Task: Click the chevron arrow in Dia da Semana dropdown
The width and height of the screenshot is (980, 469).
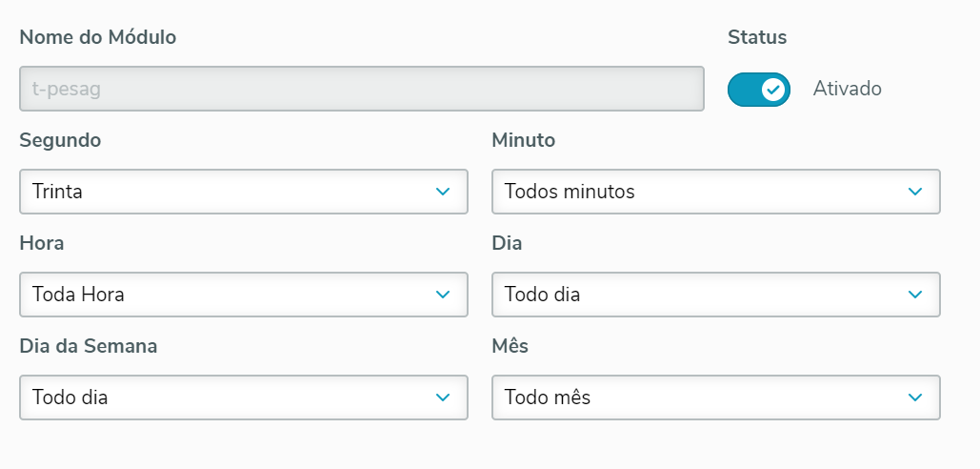Action: pyautogui.click(x=442, y=398)
